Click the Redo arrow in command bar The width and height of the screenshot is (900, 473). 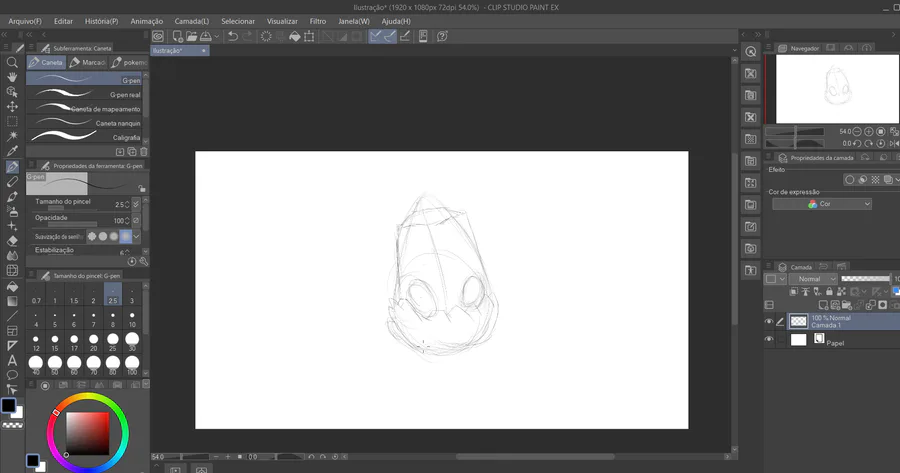247,36
